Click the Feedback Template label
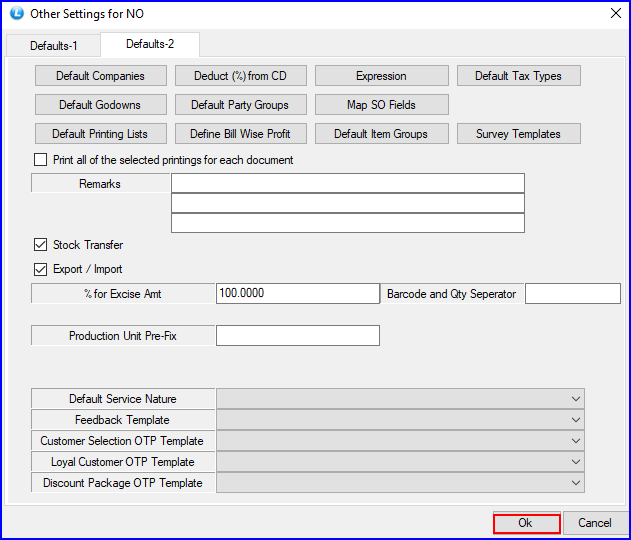The image size is (631, 540). pos(122,420)
